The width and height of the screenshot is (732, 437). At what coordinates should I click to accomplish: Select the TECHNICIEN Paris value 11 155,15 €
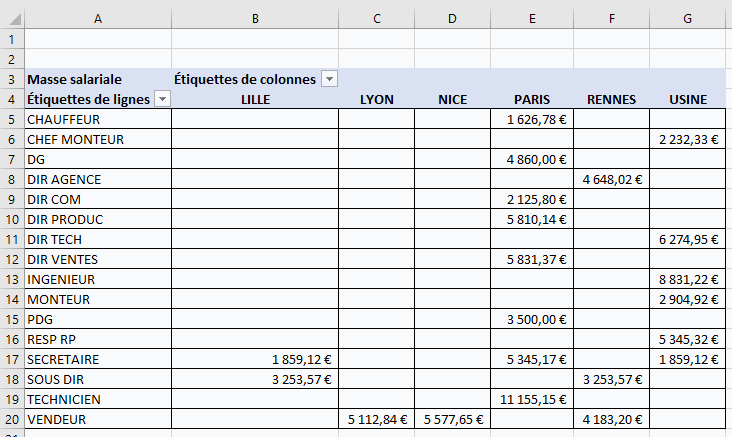(531, 399)
